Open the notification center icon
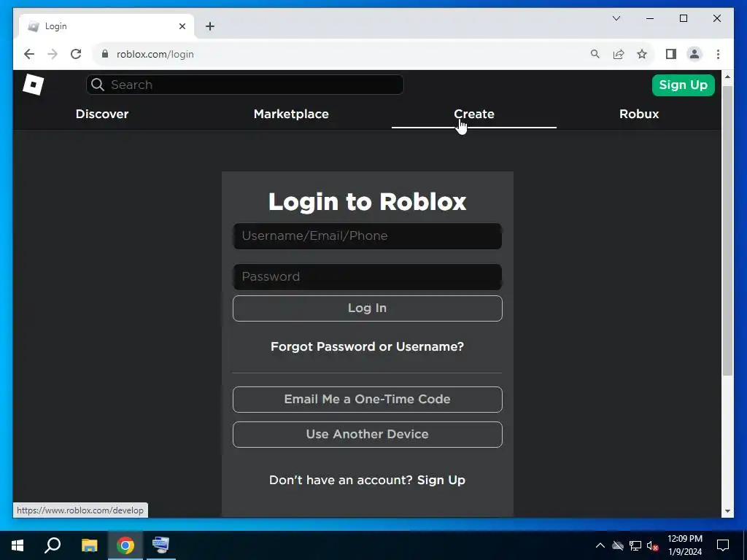Viewport: 747px width, 560px height. pos(723,545)
